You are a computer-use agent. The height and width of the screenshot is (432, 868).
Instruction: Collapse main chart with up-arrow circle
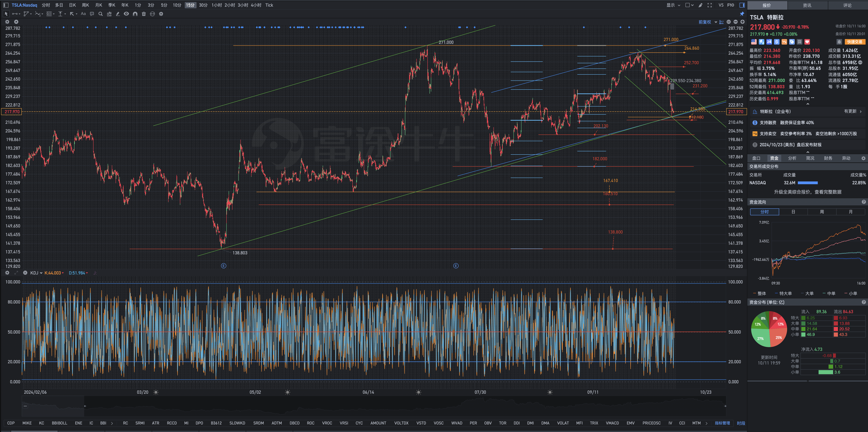coord(16,22)
